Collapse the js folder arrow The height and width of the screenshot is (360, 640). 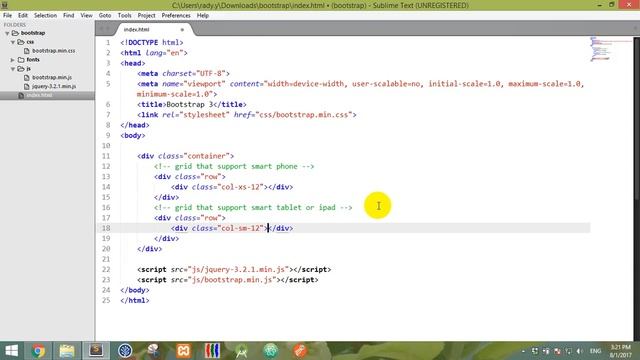point(13,69)
